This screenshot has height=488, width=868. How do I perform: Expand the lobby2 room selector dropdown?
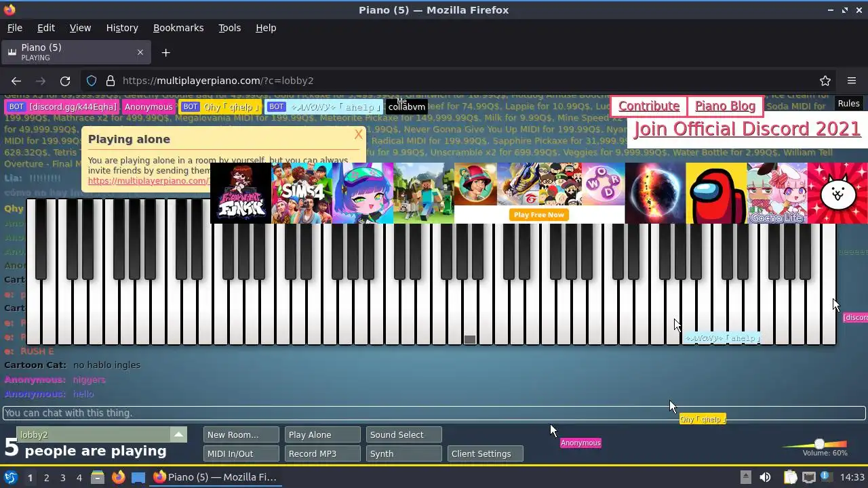click(x=178, y=434)
